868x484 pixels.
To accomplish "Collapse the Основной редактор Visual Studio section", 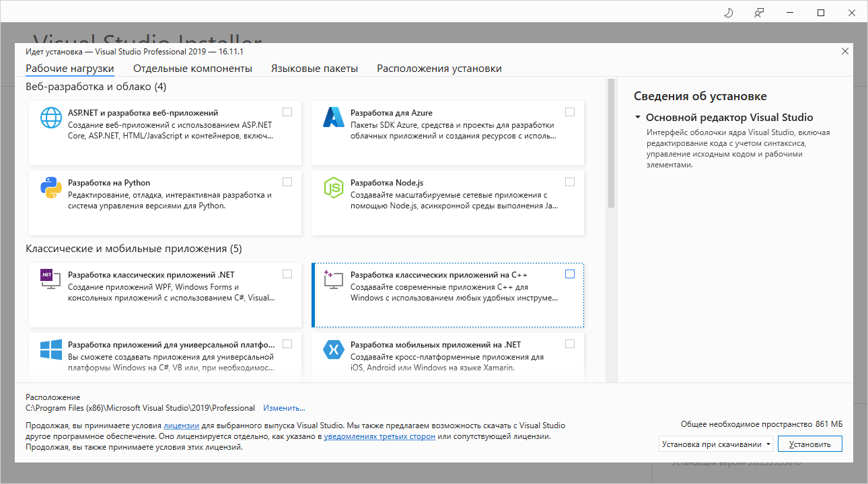I will click(637, 117).
